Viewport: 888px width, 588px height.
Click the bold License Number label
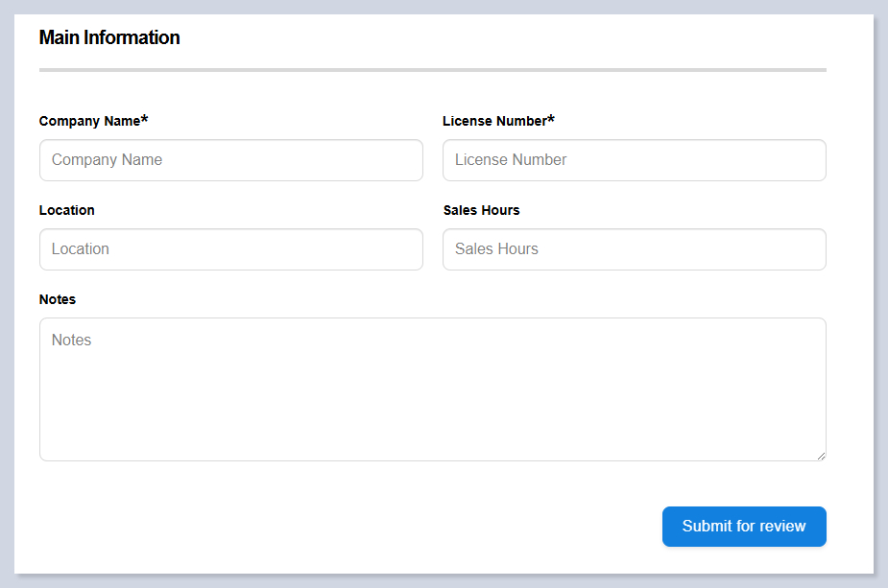click(x=493, y=122)
